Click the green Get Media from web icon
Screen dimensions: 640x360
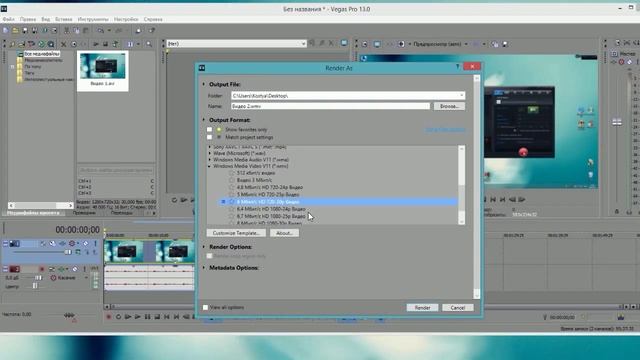pos(41,44)
